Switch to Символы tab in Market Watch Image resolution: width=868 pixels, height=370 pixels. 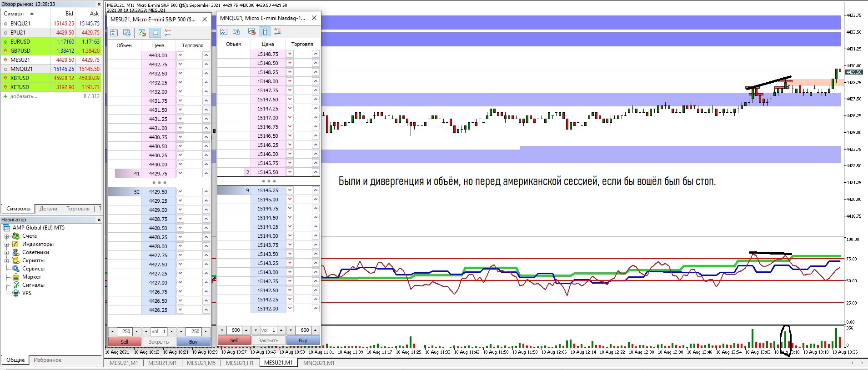click(x=18, y=209)
